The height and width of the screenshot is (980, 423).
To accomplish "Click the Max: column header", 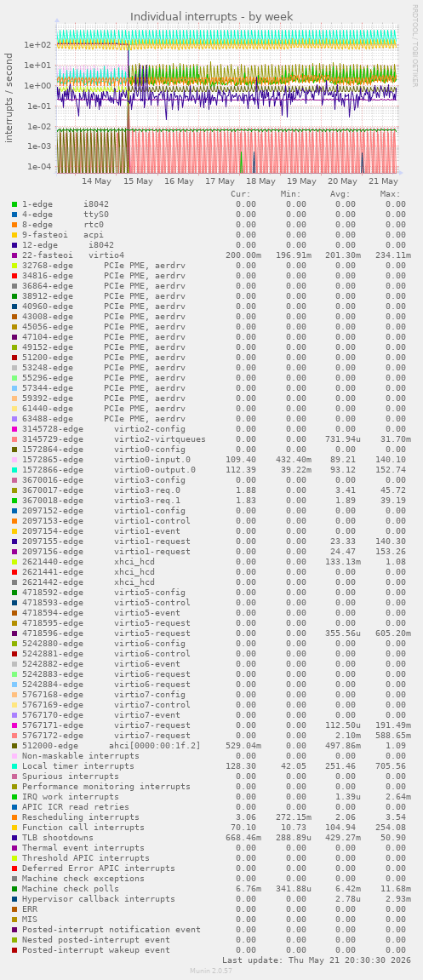I will point(391,194).
